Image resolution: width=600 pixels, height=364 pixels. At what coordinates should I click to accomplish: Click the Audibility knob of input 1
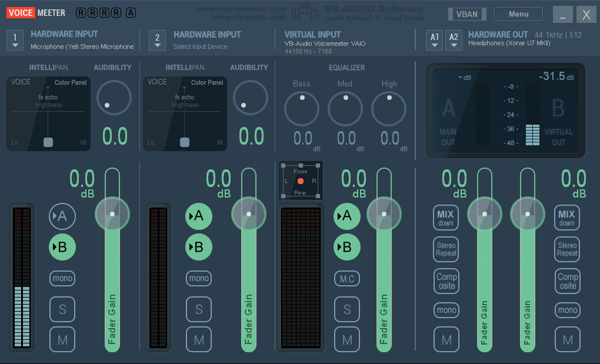pyautogui.click(x=114, y=98)
